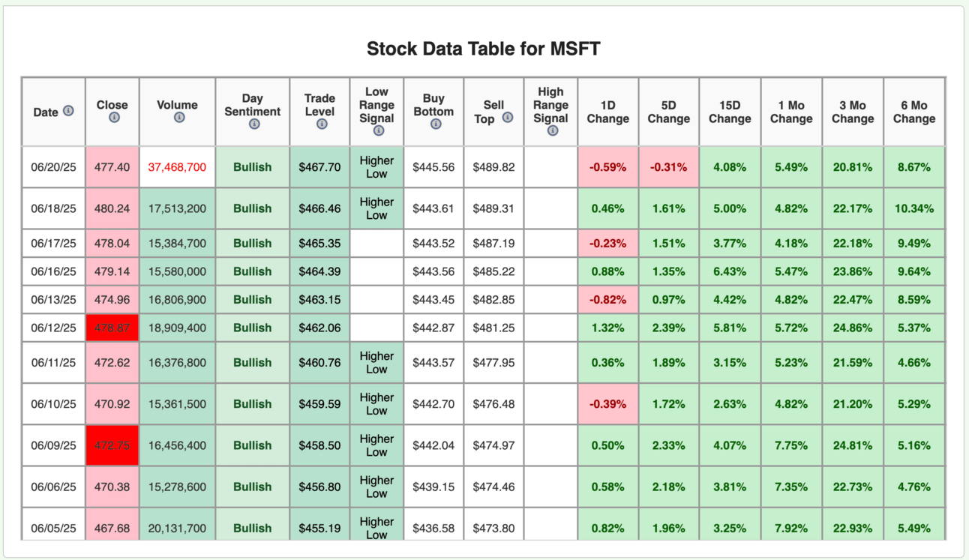Click the High Range Signal info icon
This screenshot has height=560, width=969.
point(553,130)
